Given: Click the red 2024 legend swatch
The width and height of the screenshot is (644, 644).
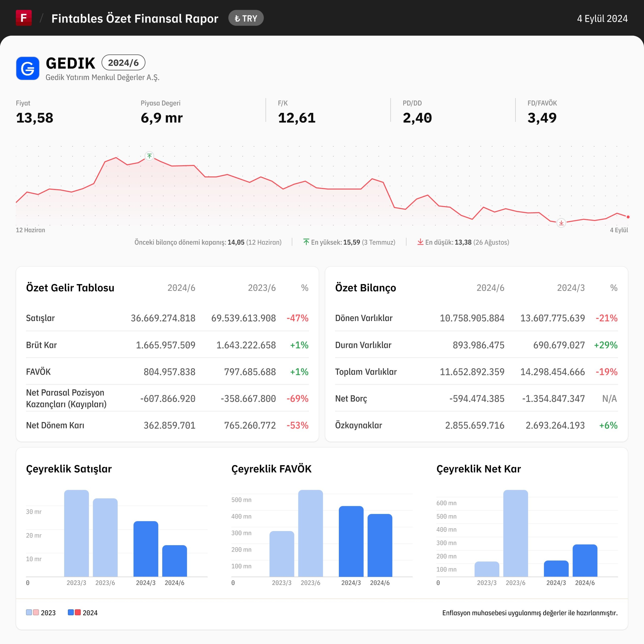Looking at the screenshot, I should point(78,612).
